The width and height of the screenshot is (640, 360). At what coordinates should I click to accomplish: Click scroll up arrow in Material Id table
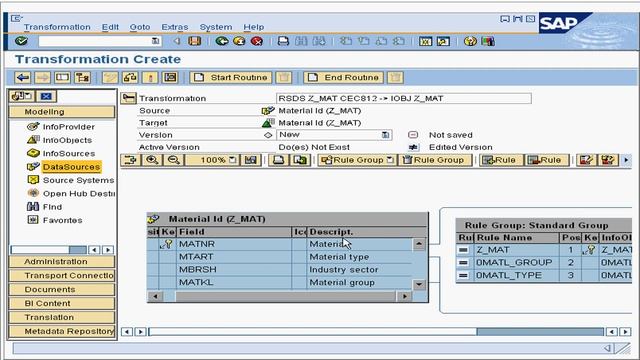tap(419, 244)
